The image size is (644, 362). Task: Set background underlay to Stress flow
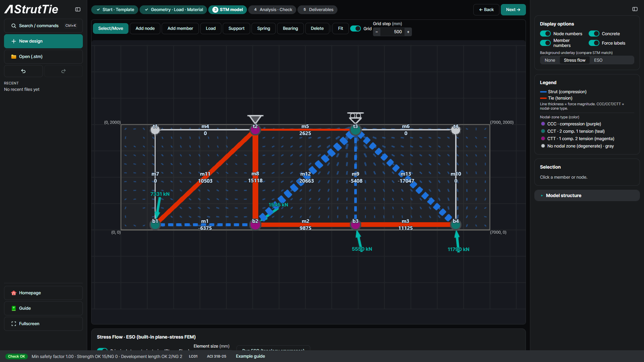(x=575, y=60)
